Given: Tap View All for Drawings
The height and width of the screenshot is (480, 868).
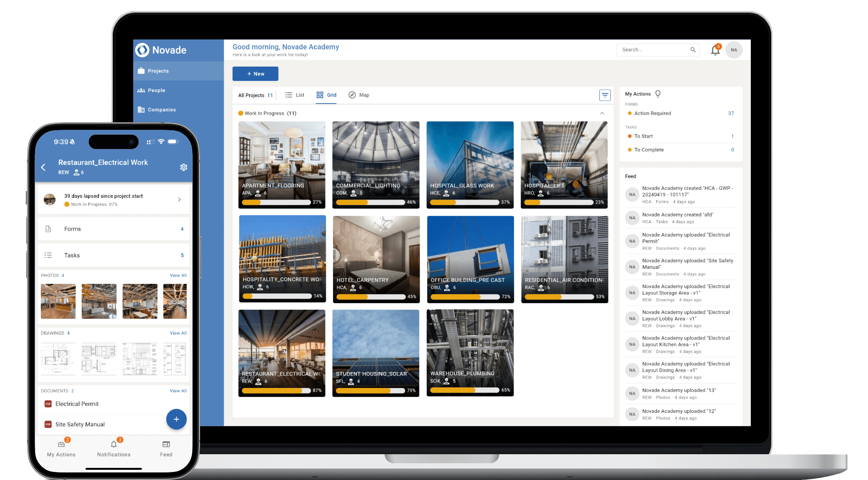Looking at the screenshot, I should tap(178, 333).
